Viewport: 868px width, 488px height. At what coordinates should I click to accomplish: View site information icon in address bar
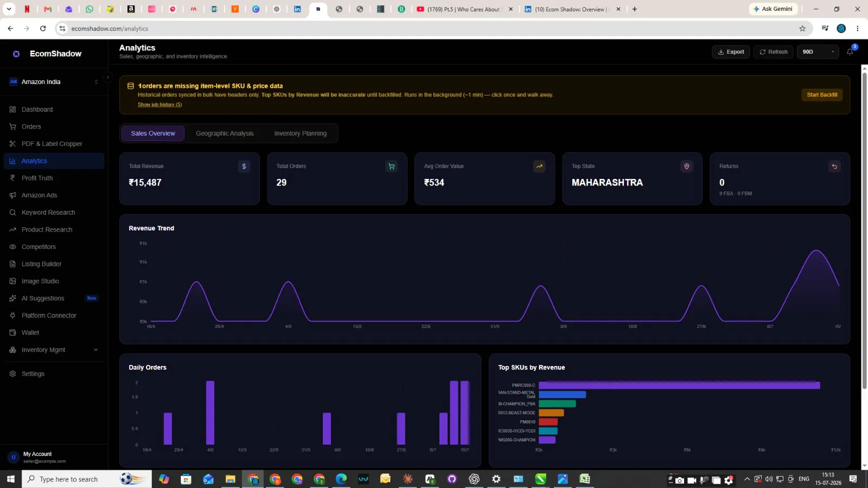62,29
